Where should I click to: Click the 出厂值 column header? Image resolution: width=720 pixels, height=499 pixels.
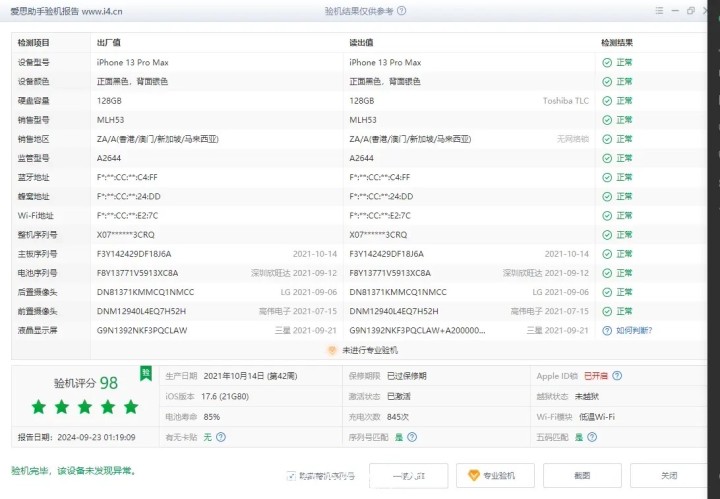pos(108,43)
